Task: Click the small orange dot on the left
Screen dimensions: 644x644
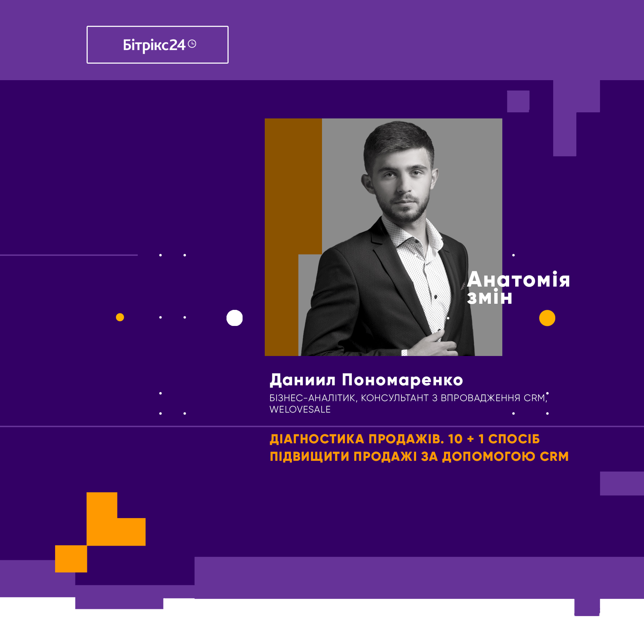Action: pos(120,317)
